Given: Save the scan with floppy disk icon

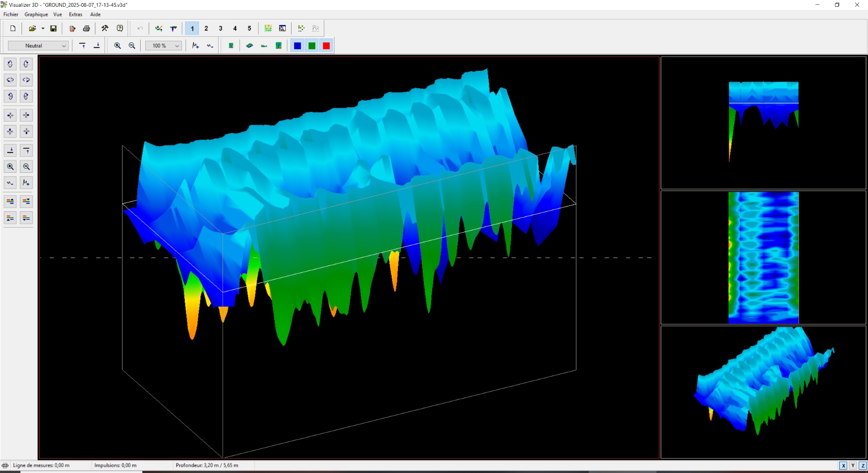Looking at the screenshot, I should [x=53, y=28].
